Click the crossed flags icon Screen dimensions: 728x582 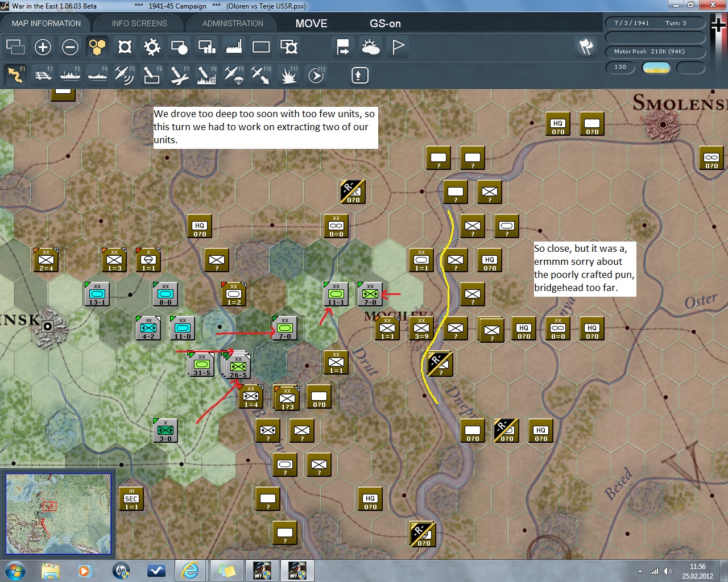(x=586, y=47)
